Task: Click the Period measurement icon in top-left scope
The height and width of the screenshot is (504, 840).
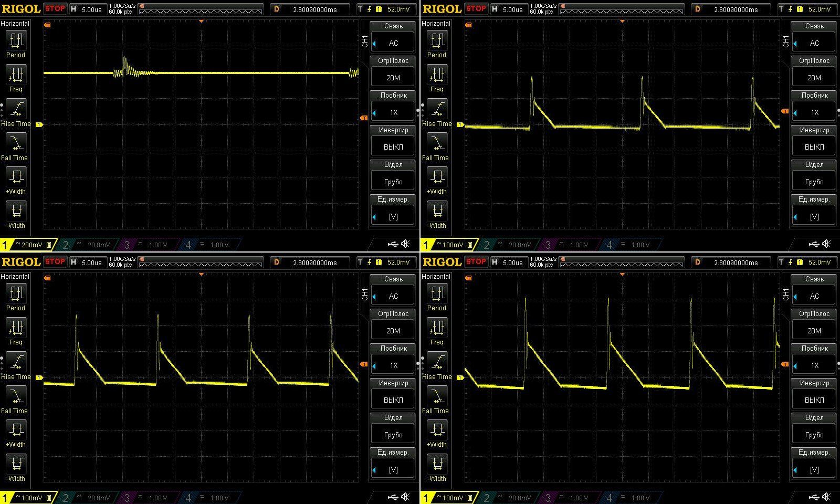Action: click(16, 40)
